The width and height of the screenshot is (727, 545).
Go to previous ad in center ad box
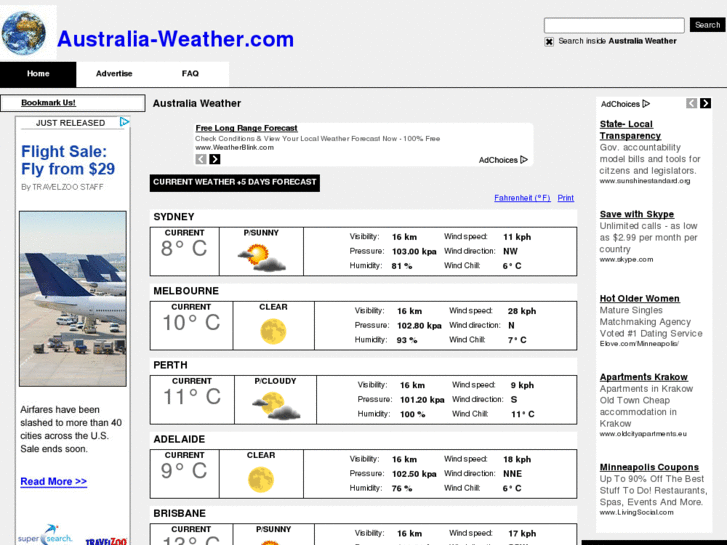coord(201,159)
